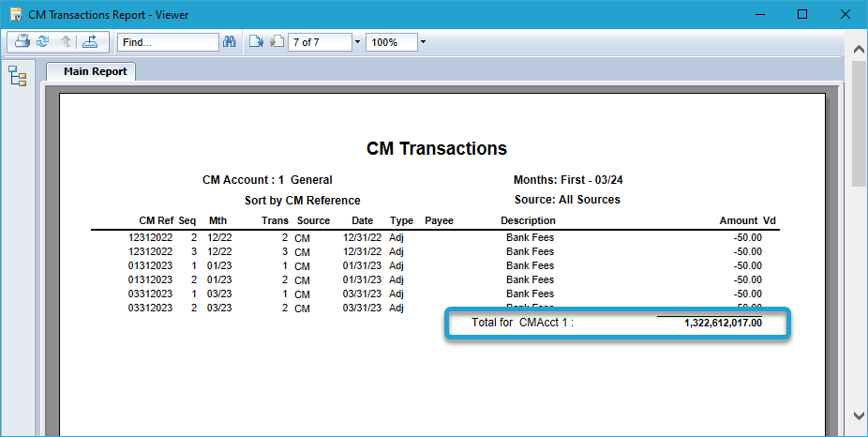Viewport: 868px width, 437px height.
Task: Click CM Ref 12312022 in the Seq 2 row
Action: point(150,237)
